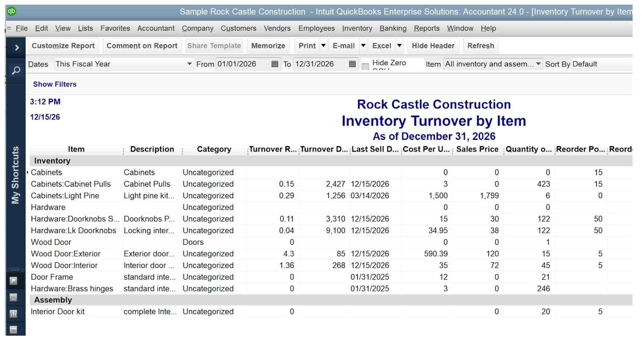Click quantity on hand 423
This screenshot has width=644, height=340.
coord(543,184)
